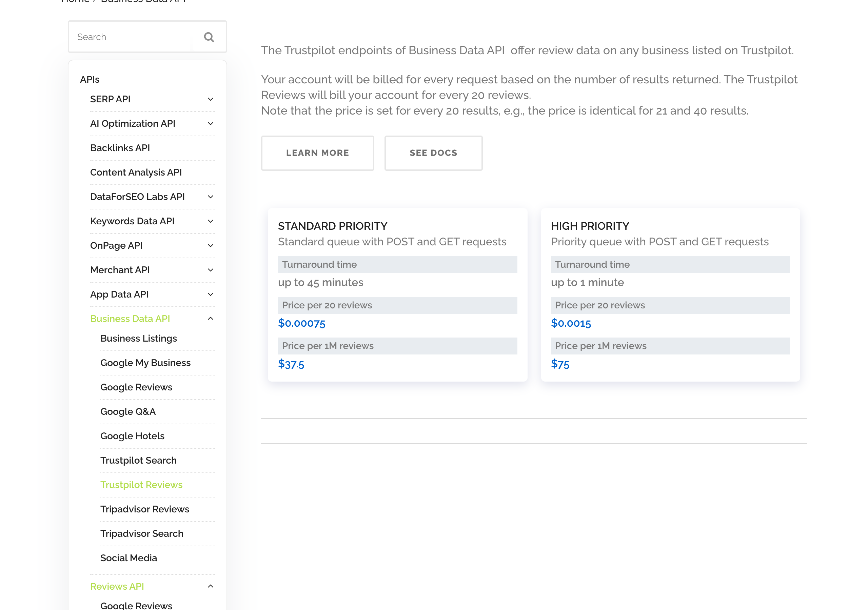Open DataForSEO Labs API menu item

click(x=137, y=197)
